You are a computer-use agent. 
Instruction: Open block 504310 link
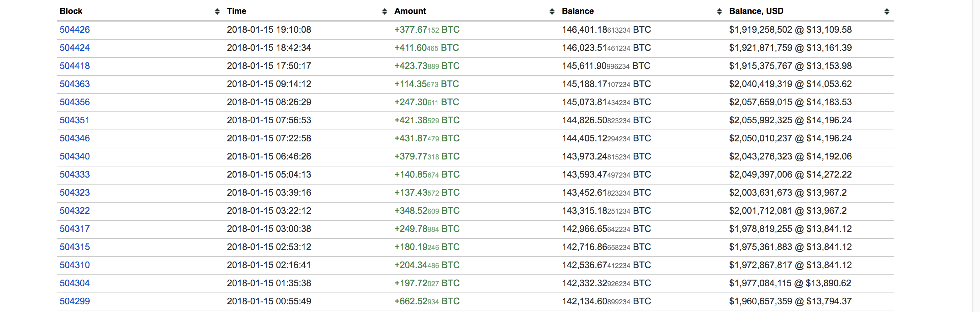coord(75,265)
